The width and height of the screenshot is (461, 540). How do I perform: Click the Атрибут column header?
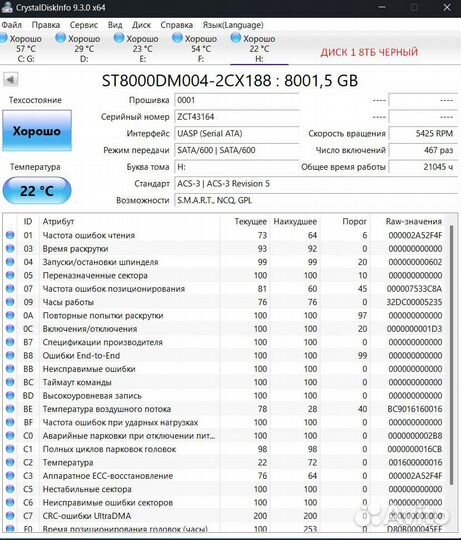(58, 221)
